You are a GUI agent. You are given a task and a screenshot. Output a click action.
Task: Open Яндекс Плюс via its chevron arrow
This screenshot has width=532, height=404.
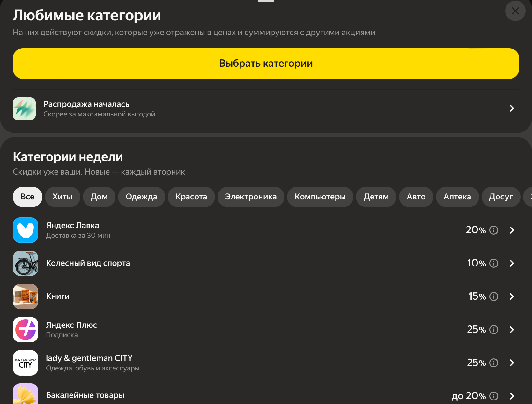(x=512, y=330)
